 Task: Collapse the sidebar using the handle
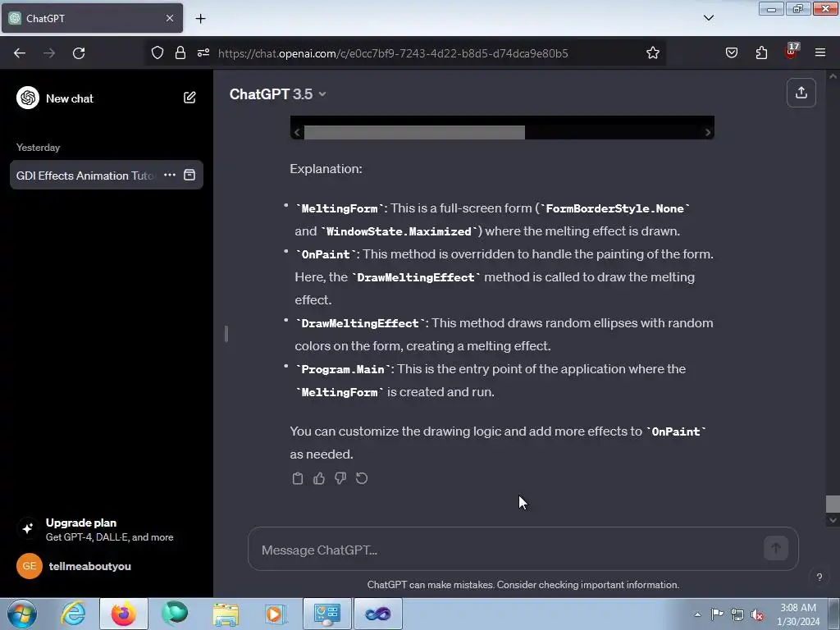226,334
